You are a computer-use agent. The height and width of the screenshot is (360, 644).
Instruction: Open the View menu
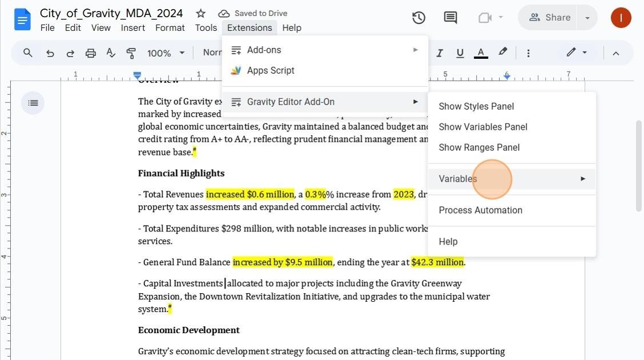[100, 28]
